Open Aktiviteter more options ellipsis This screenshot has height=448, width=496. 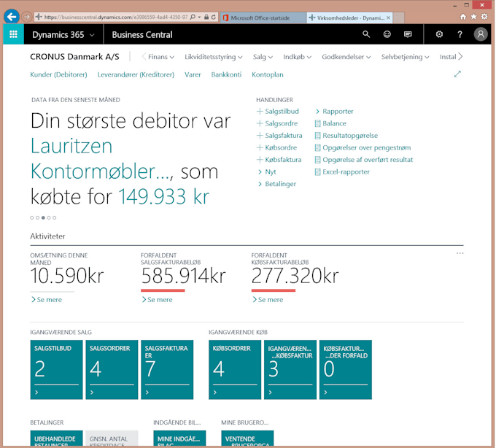460,253
